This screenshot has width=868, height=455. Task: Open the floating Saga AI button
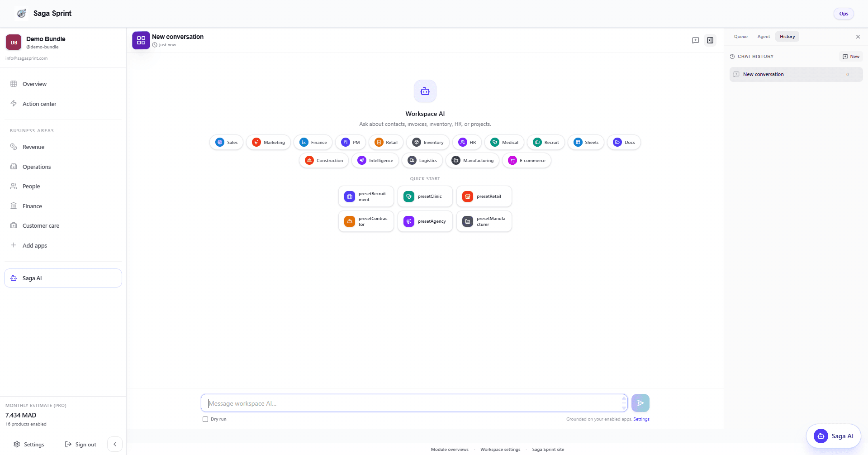click(x=833, y=436)
